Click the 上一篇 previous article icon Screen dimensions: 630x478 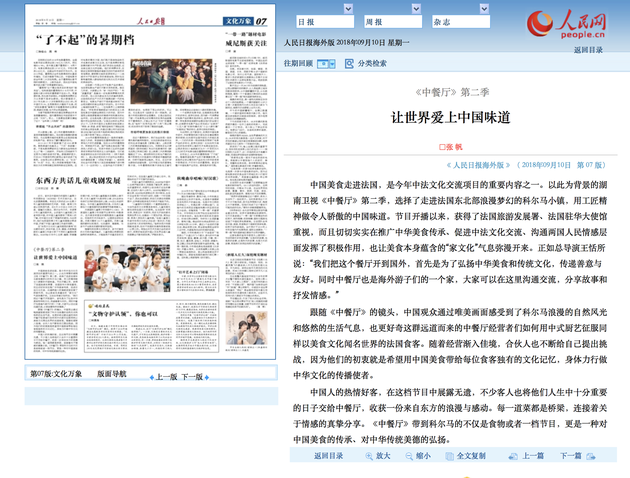(x=513, y=456)
